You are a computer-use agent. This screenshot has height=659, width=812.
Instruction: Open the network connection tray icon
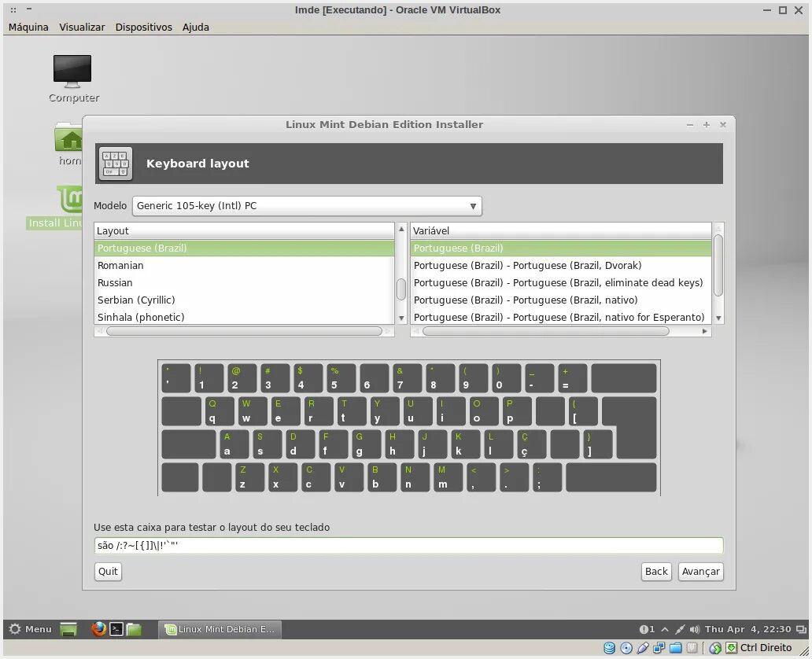pyautogui.click(x=680, y=629)
